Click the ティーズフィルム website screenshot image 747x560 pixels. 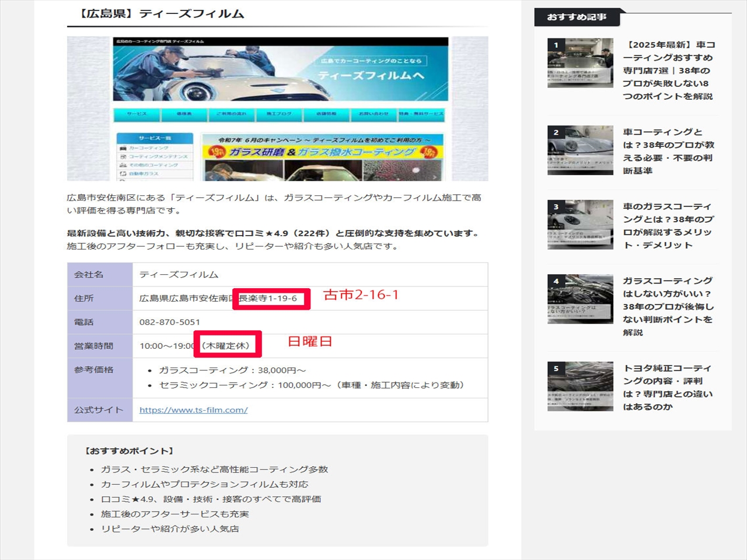(277, 108)
